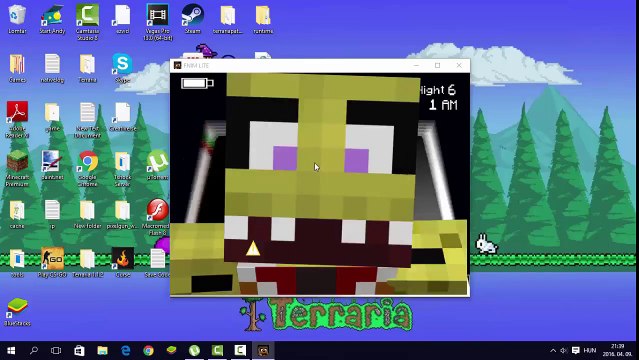Switch to Chrome in the taskbar
This screenshot has width=639, height=360.
click(x=148, y=350)
